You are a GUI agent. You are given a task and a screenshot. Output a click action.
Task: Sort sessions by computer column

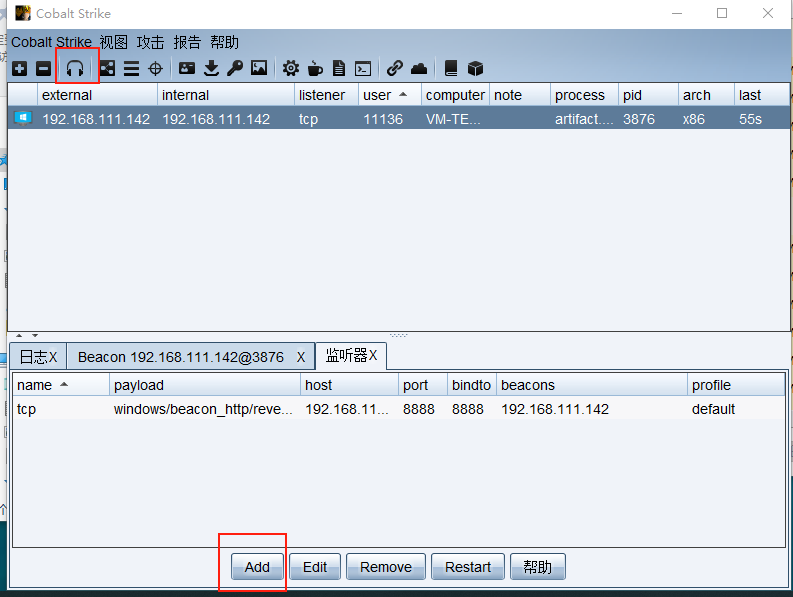pos(455,95)
